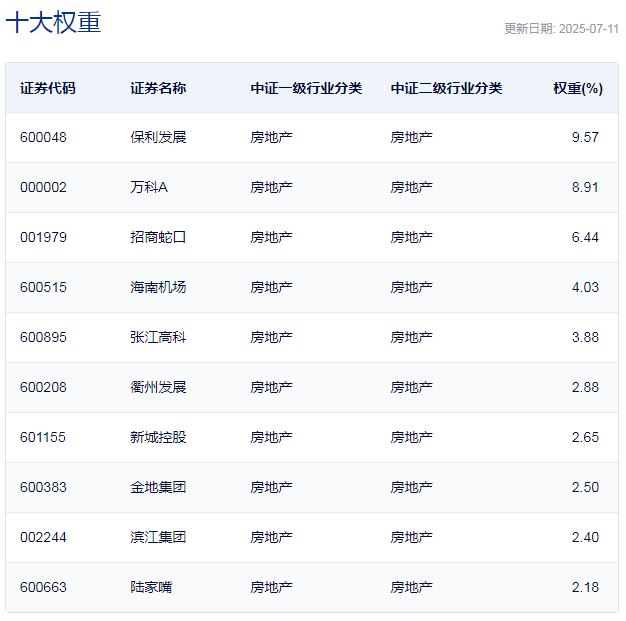This screenshot has width=626, height=621.
Task: Select the 中证一级行业分类 column header
Action: (306, 88)
